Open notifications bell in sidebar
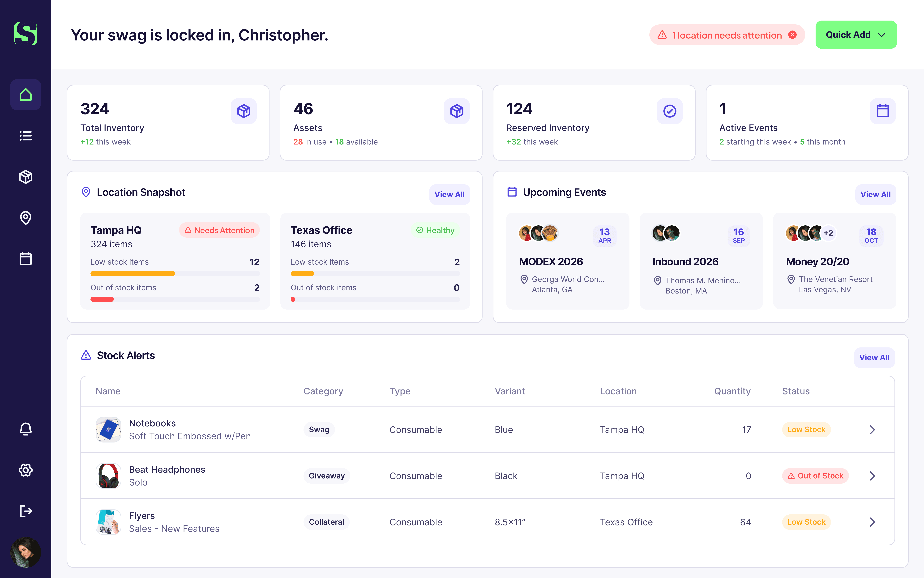 click(x=26, y=429)
